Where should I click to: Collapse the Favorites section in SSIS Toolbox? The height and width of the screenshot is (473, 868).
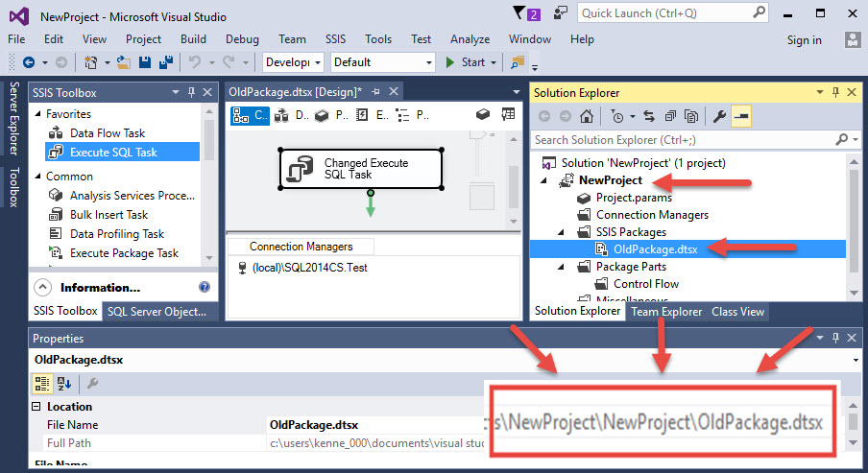coord(36,114)
